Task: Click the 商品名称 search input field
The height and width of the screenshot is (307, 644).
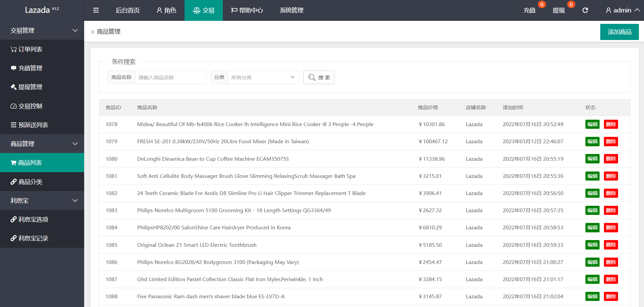Action: click(171, 77)
